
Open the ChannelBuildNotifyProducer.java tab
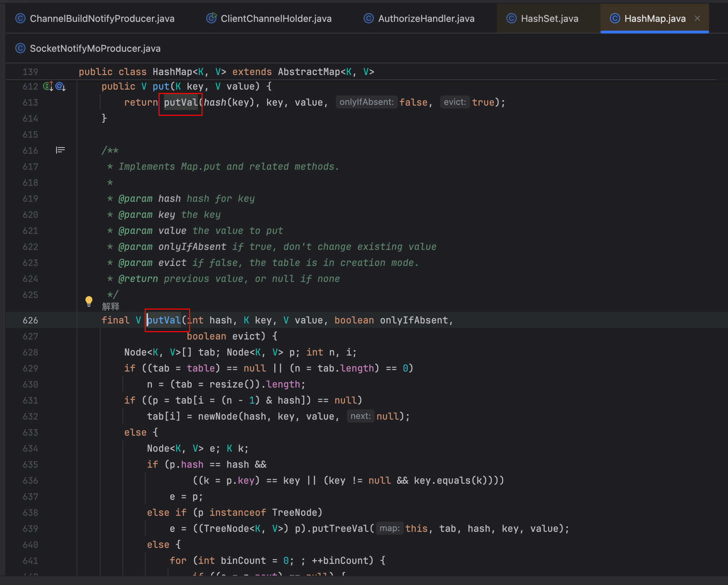[102, 19]
